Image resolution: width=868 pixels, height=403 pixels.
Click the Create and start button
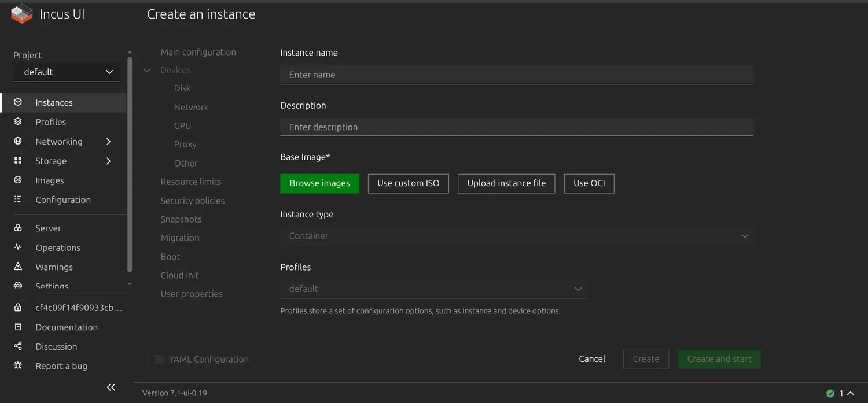pyautogui.click(x=719, y=359)
